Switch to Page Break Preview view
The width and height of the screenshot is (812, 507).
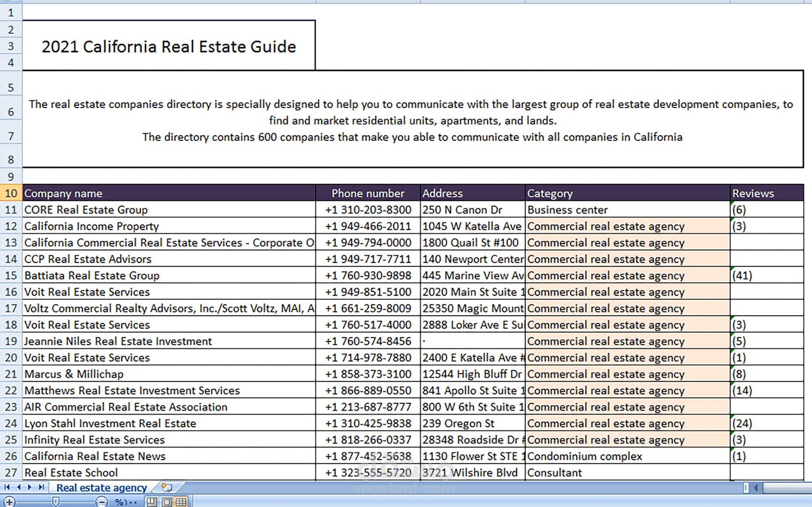(x=152, y=502)
